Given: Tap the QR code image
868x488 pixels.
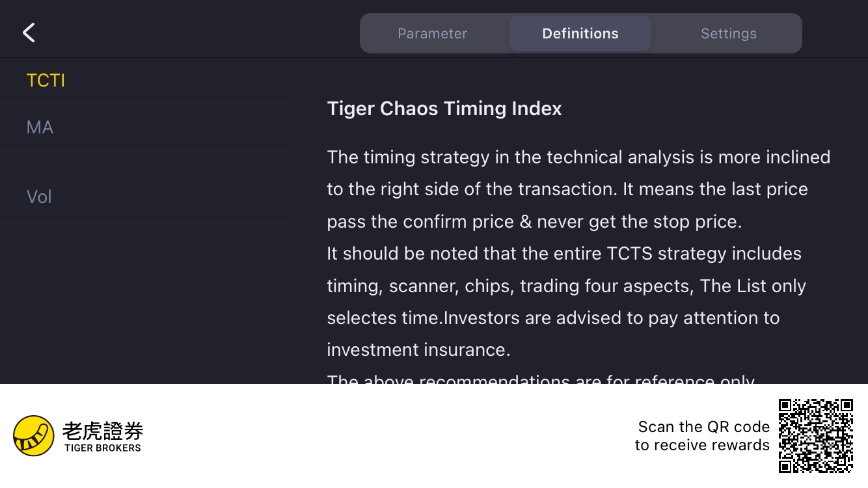Looking at the screenshot, I should (816, 435).
